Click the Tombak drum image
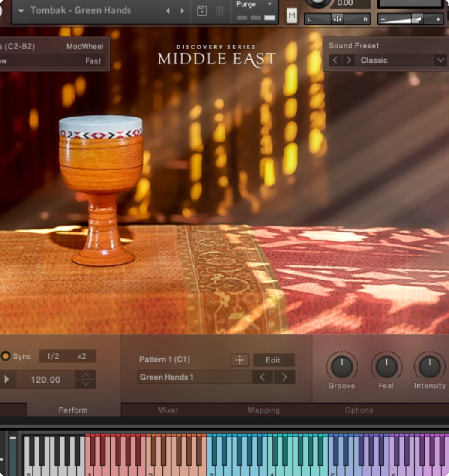 pos(101,190)
